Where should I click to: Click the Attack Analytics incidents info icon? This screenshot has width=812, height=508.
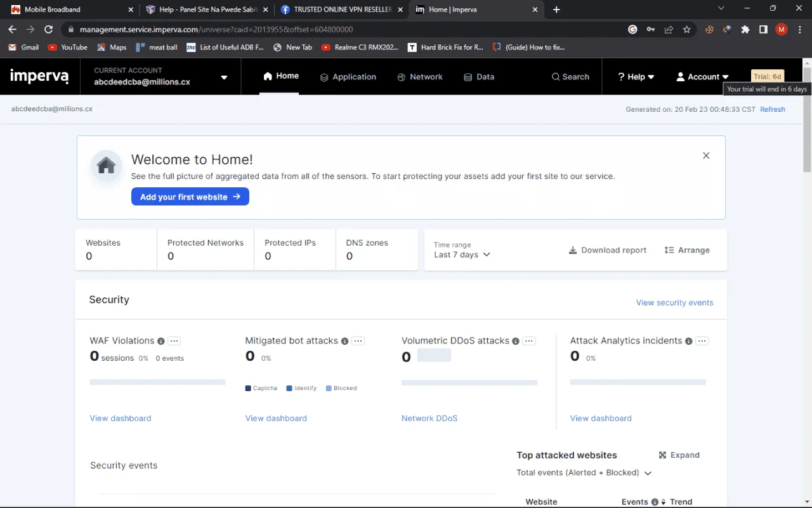pyautogui.click(x=688, y=341)
